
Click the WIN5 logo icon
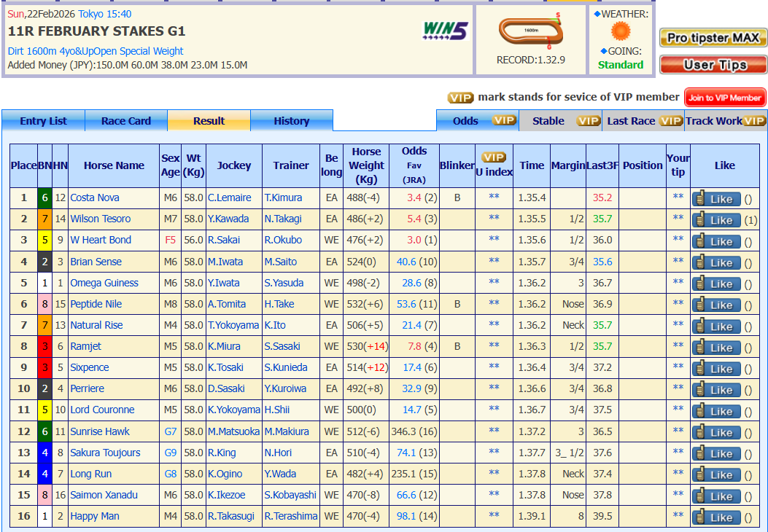pos(445,31)
